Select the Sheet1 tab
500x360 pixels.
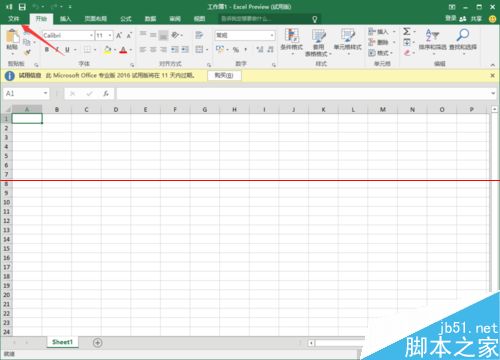62,342
